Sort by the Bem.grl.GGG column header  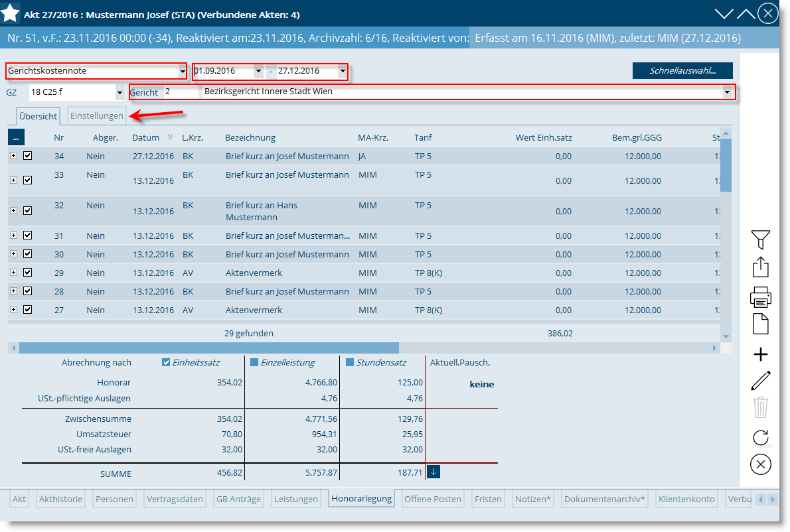637,137
